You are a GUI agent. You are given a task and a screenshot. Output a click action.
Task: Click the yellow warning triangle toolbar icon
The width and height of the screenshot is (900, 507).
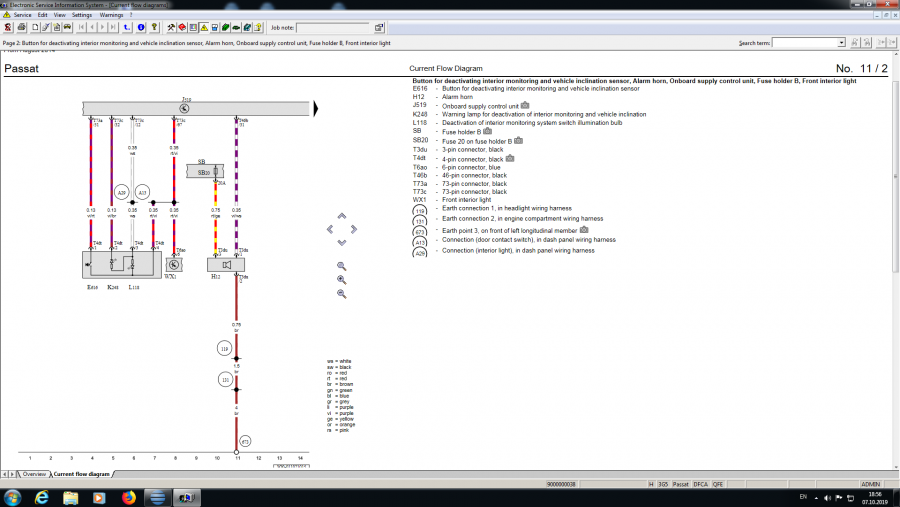point(204,27)
